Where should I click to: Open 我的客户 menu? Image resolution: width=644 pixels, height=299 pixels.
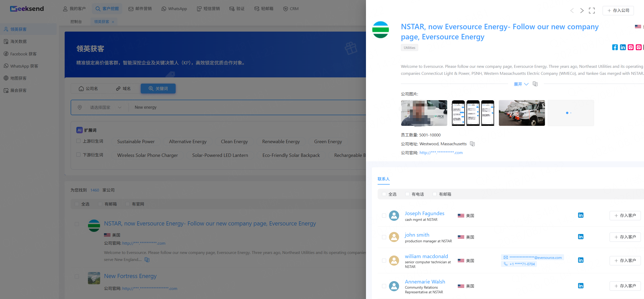click(74, 9)
